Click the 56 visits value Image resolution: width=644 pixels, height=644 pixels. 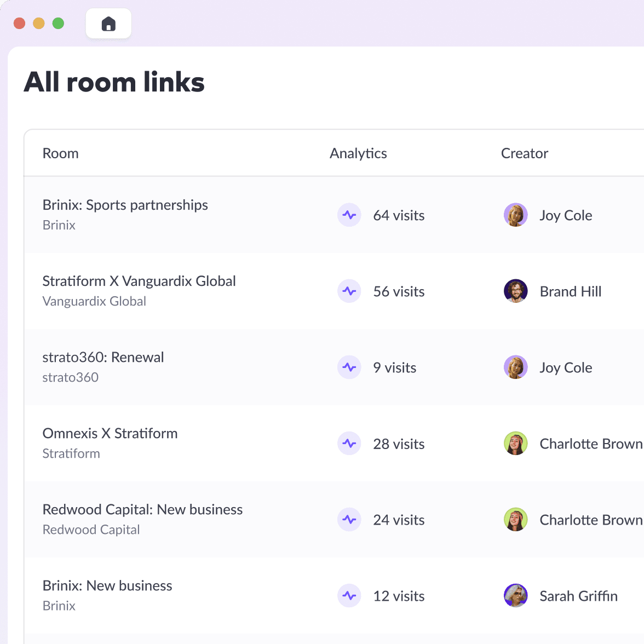399,291
